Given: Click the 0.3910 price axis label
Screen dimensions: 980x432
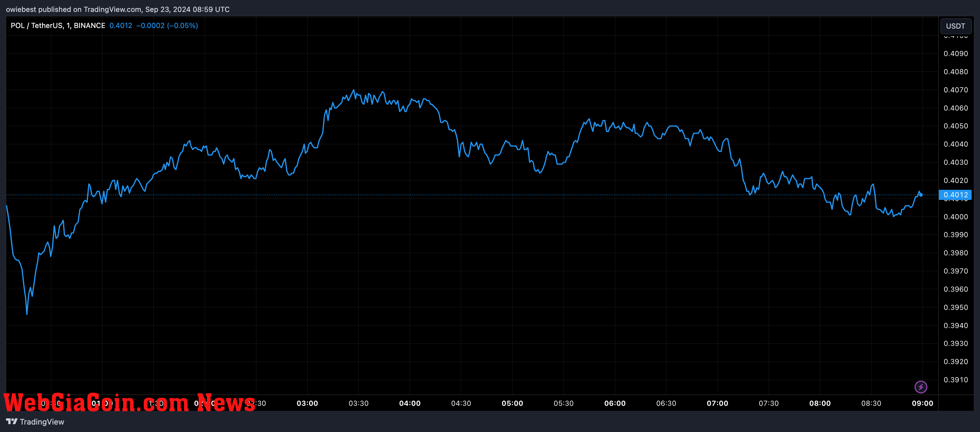Looking at the screenshot, I should point(956,380).
